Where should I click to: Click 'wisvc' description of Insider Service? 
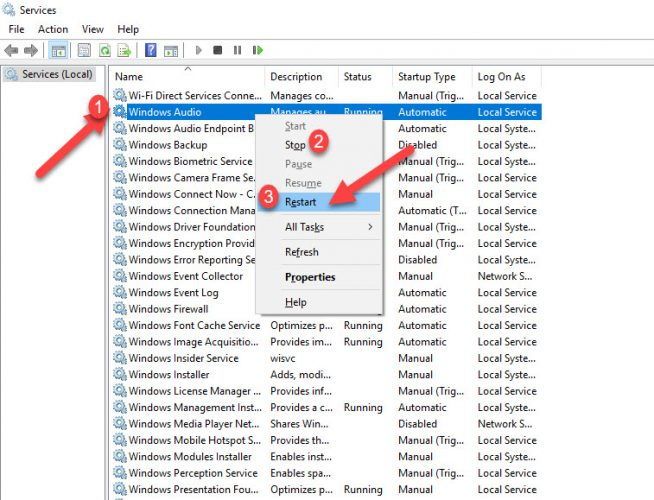283,358
